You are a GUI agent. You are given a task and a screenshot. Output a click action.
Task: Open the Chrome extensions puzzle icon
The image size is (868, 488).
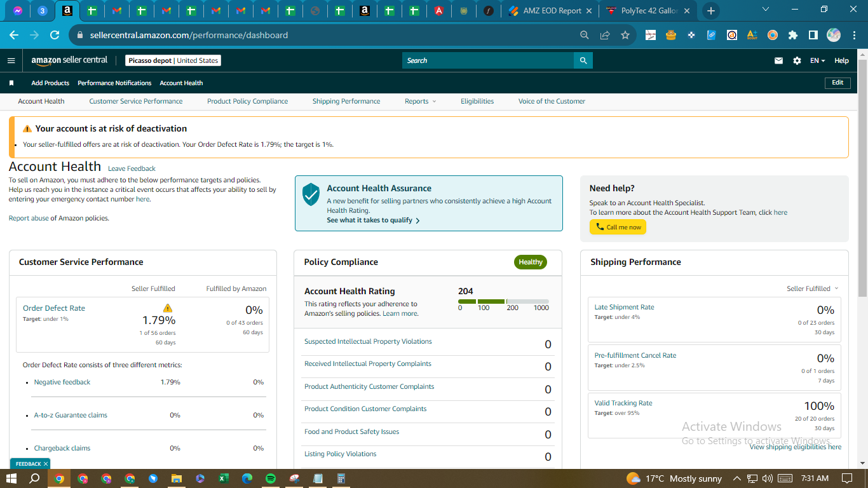(792, 35)
